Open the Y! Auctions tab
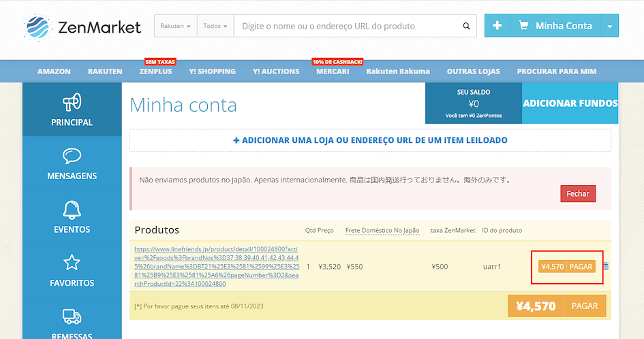This screenshot has width=644, height=339. click(x=276, y=71)
